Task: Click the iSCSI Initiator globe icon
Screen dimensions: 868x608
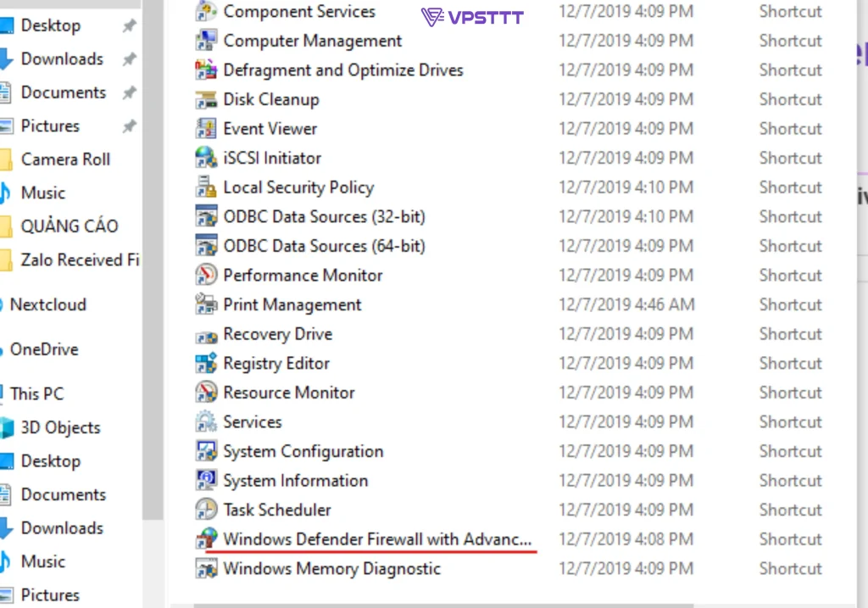Action: click(206, 158)
